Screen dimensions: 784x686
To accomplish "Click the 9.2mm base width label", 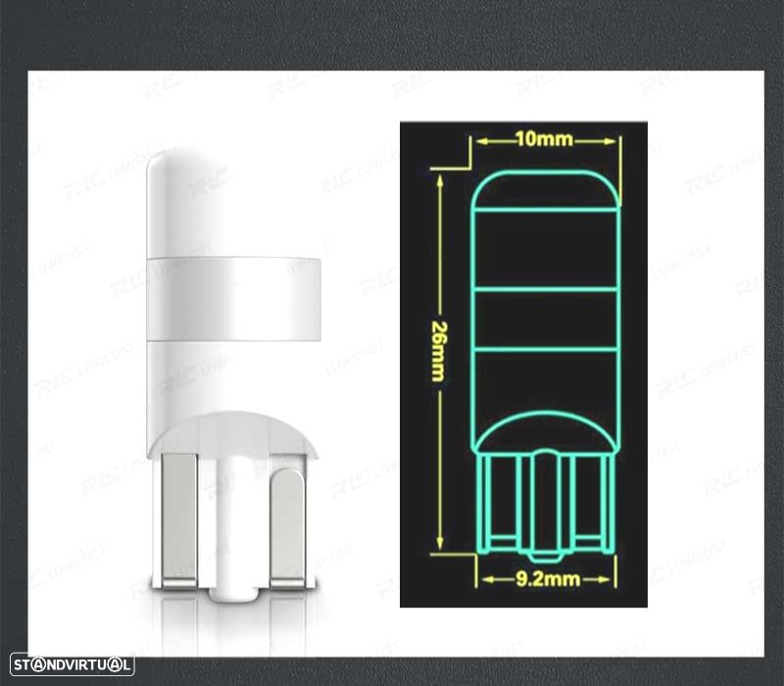I will tap(548, 579).
